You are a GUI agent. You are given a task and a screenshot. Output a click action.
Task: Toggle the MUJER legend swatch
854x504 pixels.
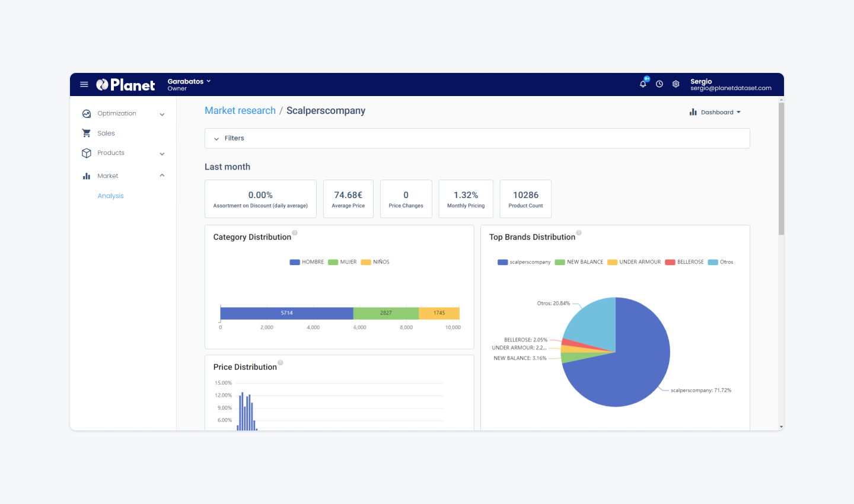coord(333,262)
